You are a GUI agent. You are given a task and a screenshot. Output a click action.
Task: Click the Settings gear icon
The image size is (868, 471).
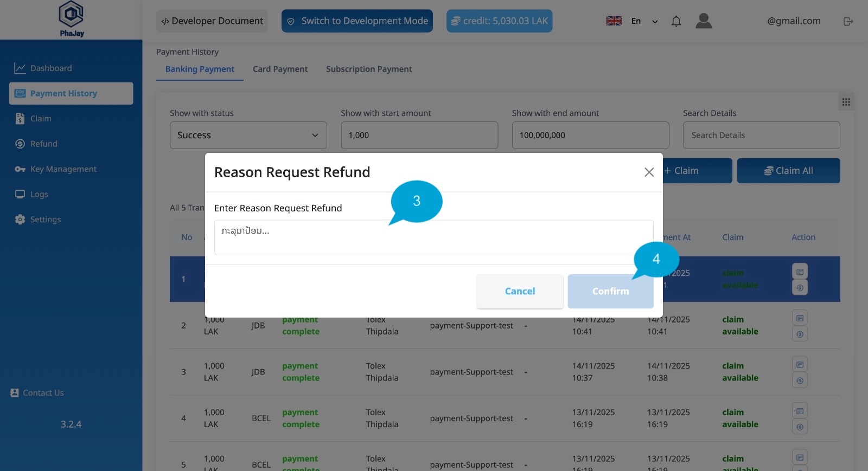[x=20, y=220]
